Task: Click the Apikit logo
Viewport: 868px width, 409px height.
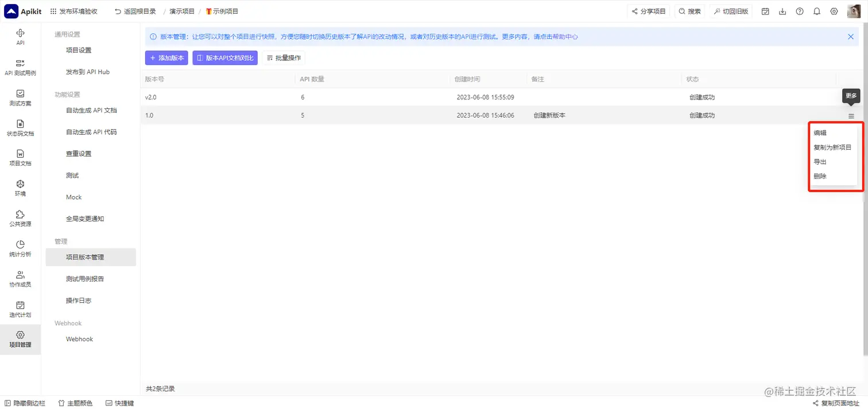Action: pos(23,11)
